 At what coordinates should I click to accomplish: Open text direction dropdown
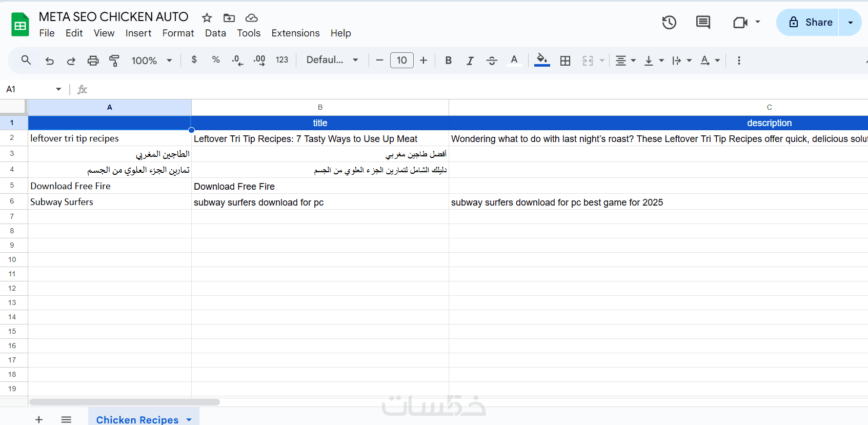tap(682, 60)
